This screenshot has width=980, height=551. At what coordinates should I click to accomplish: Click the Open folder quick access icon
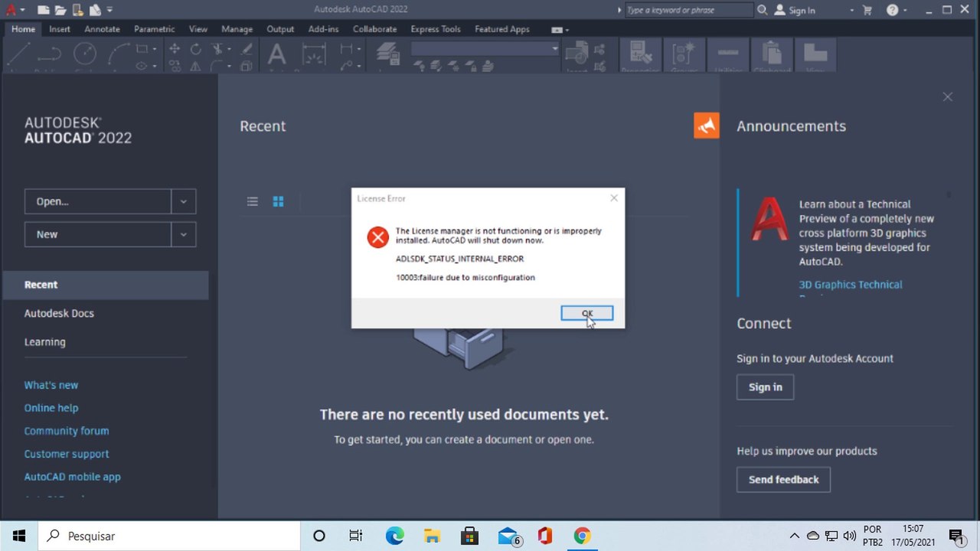click(x=60, y=10)
